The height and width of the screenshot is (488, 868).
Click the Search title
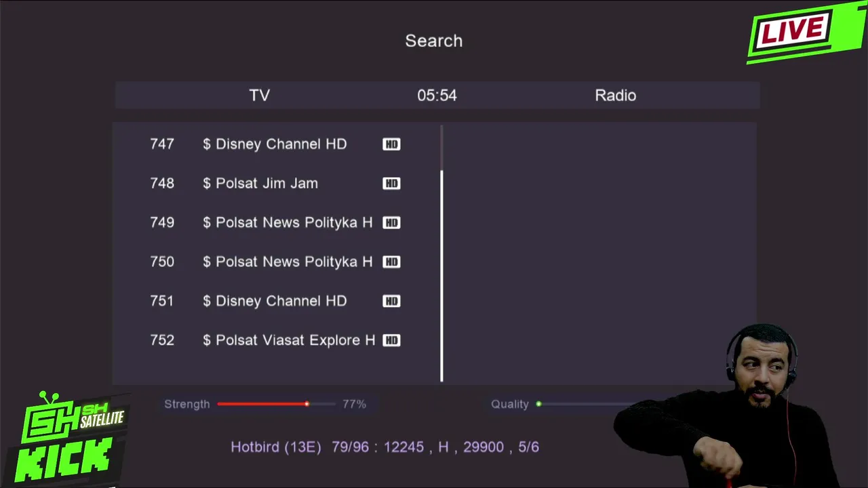click(x=434, y=41)
